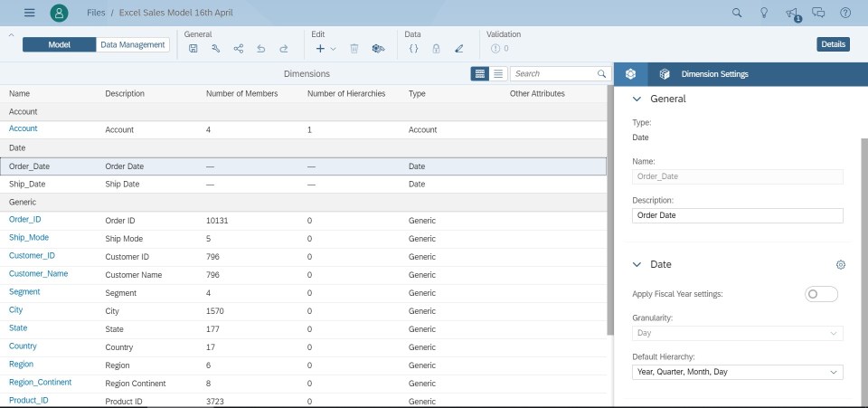This screenshot has height=408, width=868.
Task: Collapse the General section chevron
Action: (637, 99)
